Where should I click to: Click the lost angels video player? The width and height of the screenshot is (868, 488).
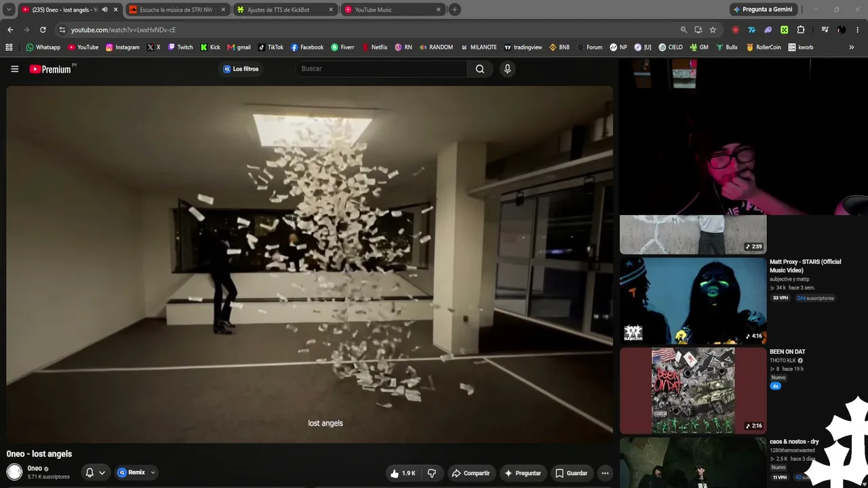click(310, 264)
